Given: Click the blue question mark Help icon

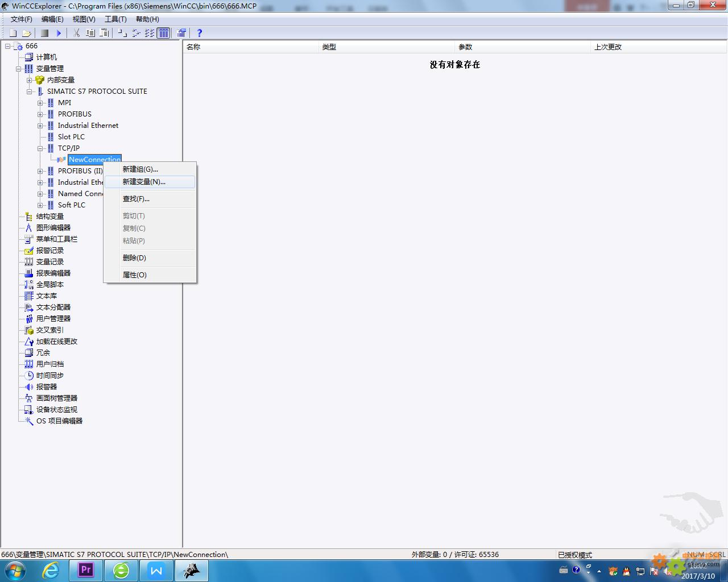Looking at the screenshot, I should point(199,33).
